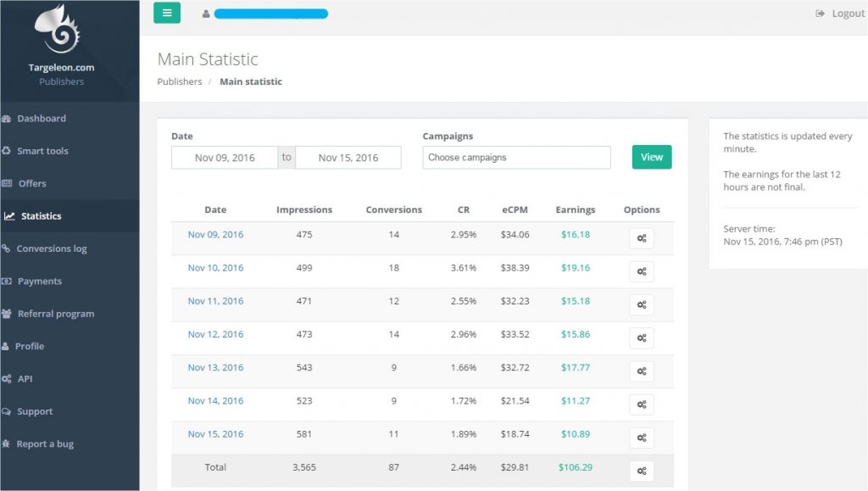Image resolution: width=868 pixels, height=491 pixels.
Task: Click the Publishers breadcrumb link
Action: tap(180, 82)
